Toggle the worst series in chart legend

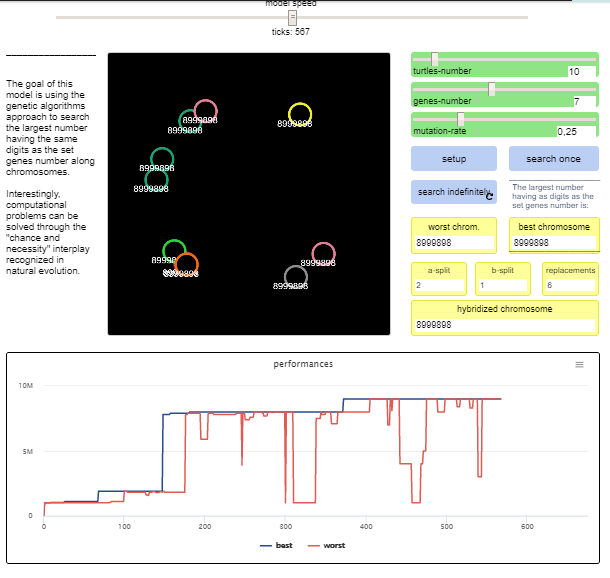(x=326, y=545)
